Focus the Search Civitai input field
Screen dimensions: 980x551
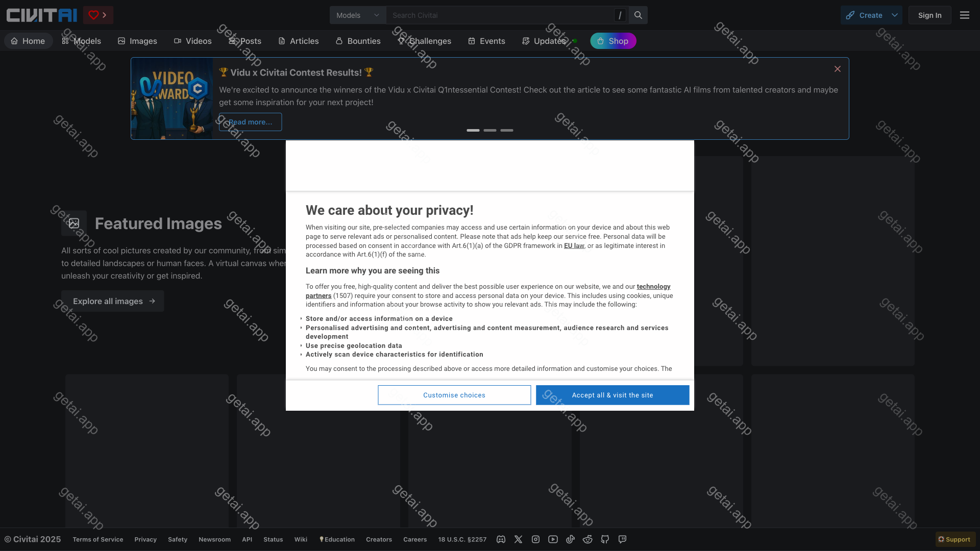(500, 15)
